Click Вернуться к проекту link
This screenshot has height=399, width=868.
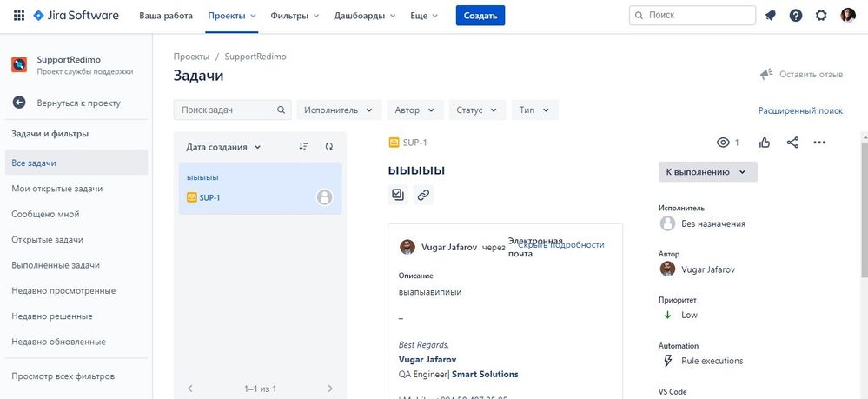[x=78, y=103]
